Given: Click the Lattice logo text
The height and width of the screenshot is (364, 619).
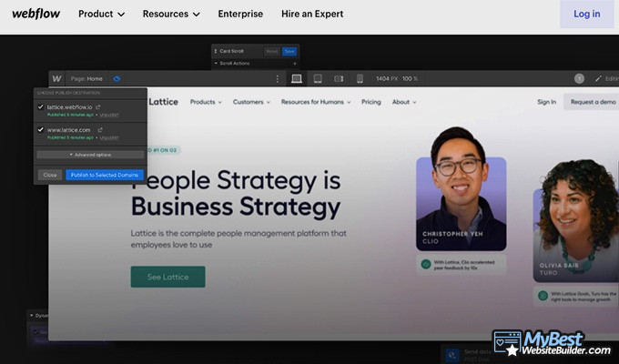Looking at the screenshot, I should pos(163,102).
